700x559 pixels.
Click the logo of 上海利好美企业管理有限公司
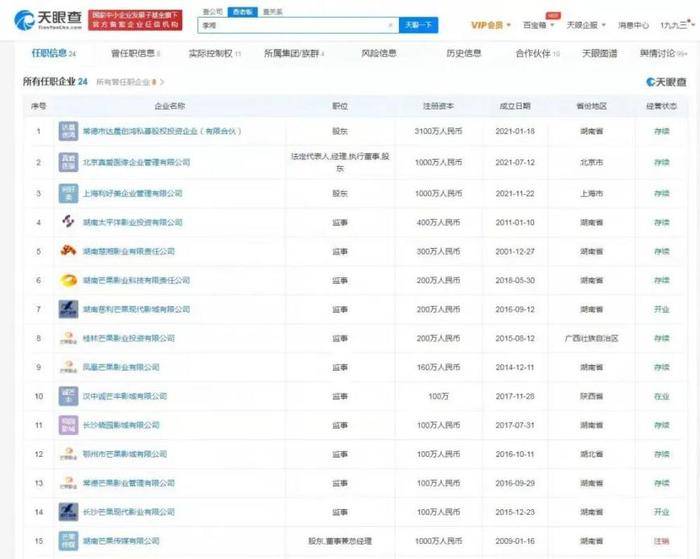click(x=69, y=192)
